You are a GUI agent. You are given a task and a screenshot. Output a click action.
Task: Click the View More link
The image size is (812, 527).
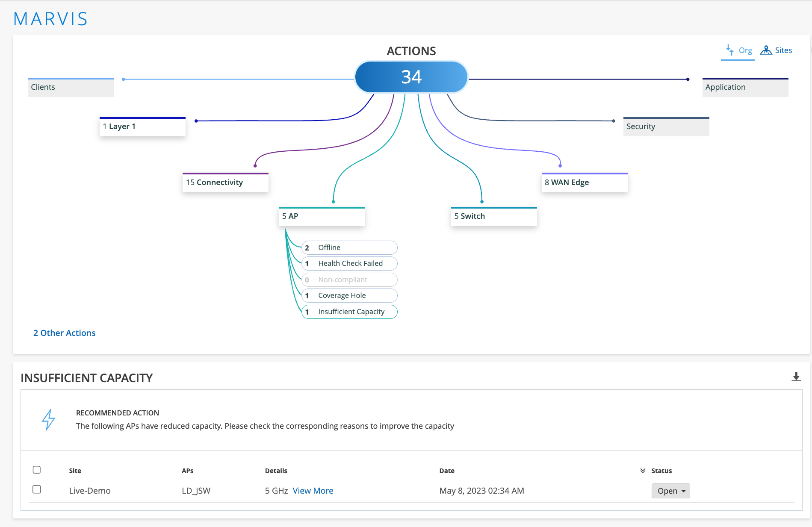click(x=313, y=491)
